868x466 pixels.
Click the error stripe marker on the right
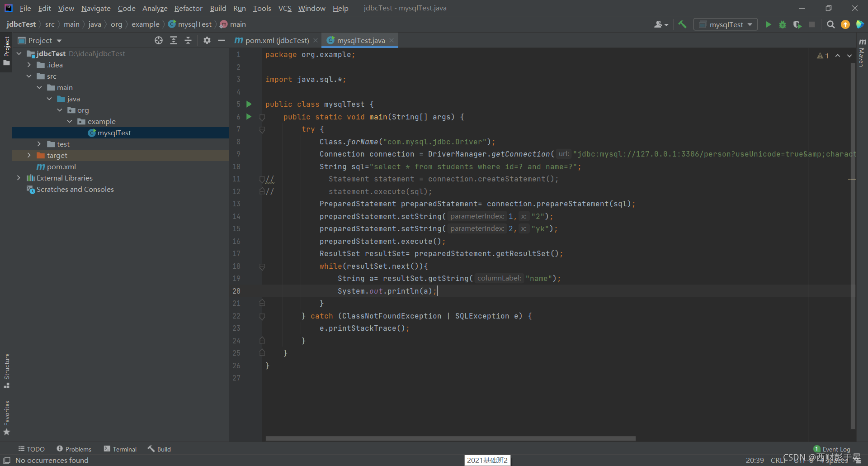pos(852,180)
